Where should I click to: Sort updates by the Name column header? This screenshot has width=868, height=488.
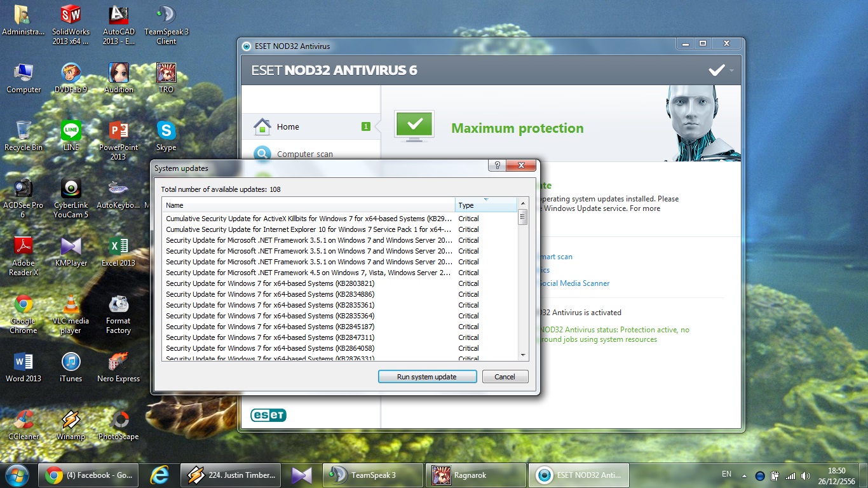(x=309, y=205)
